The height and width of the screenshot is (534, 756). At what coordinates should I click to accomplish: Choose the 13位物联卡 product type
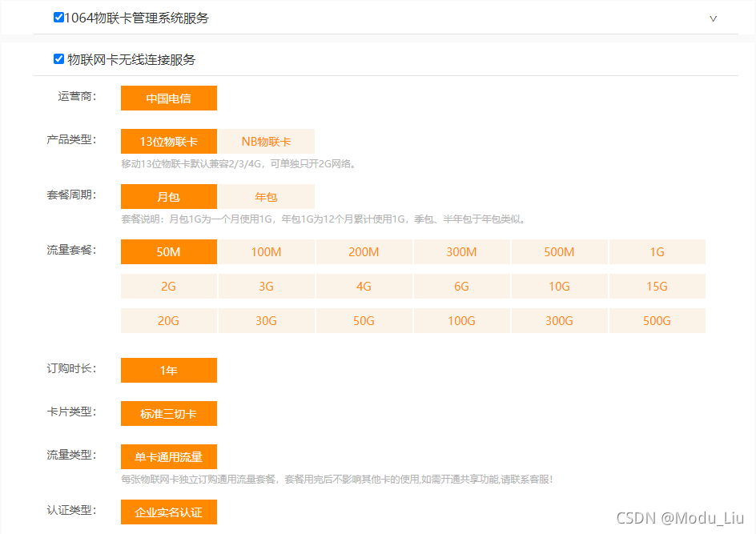tap(169, 142)
